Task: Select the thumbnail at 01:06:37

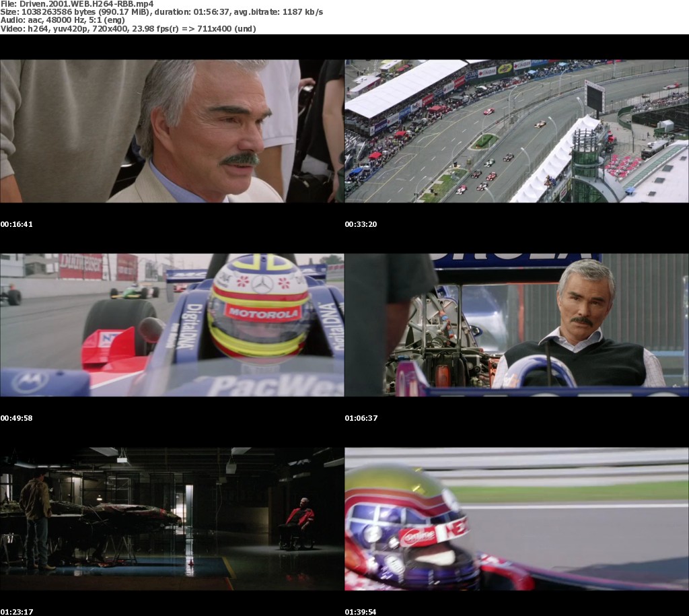Action: point(517,325)
